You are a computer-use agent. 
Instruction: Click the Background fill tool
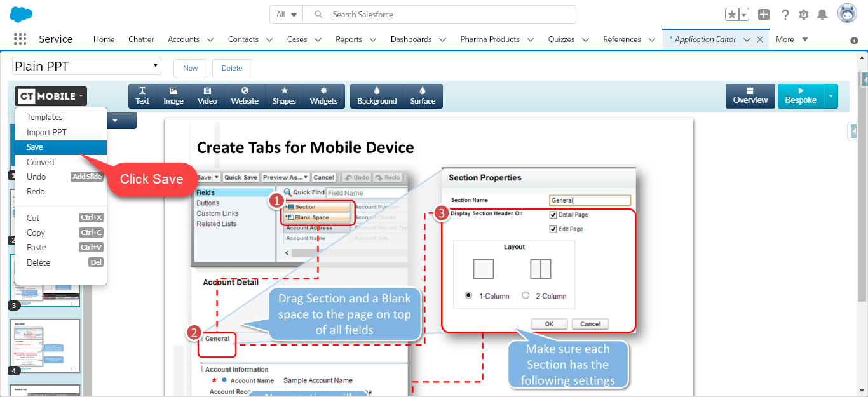click(377, 96)
